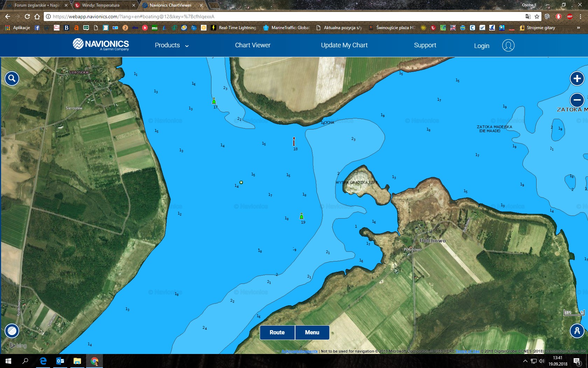Open the AdBlock Plus extension icon
Viewport: 588px width, 368px height.
[570, 16]
